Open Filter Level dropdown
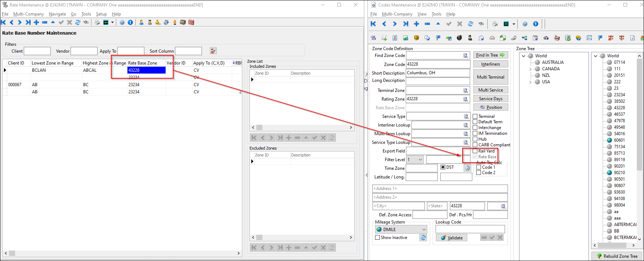This screenshot has height=261, width=644. click(420, 160)
